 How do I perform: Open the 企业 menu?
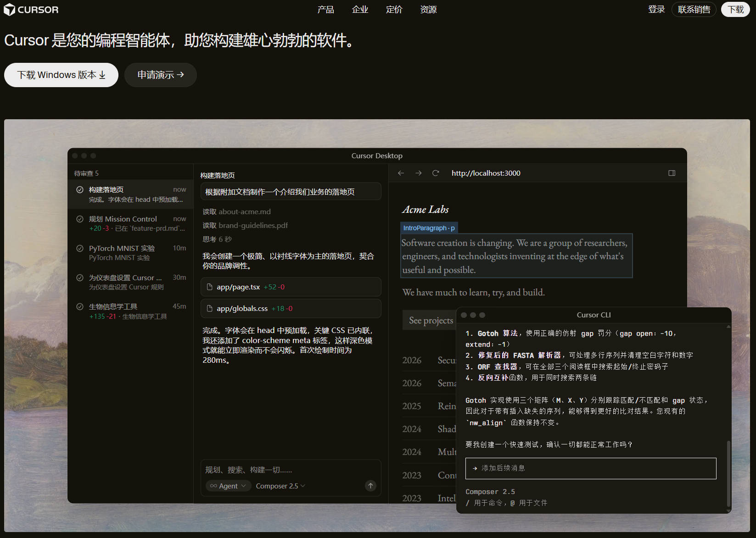360,10
